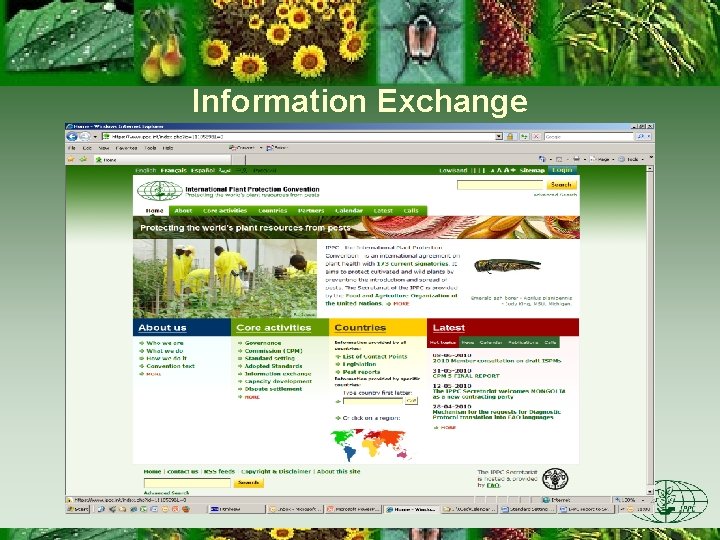
Task: Click the Start button on the Windows taskbar
Action: [x=78, y=509]
